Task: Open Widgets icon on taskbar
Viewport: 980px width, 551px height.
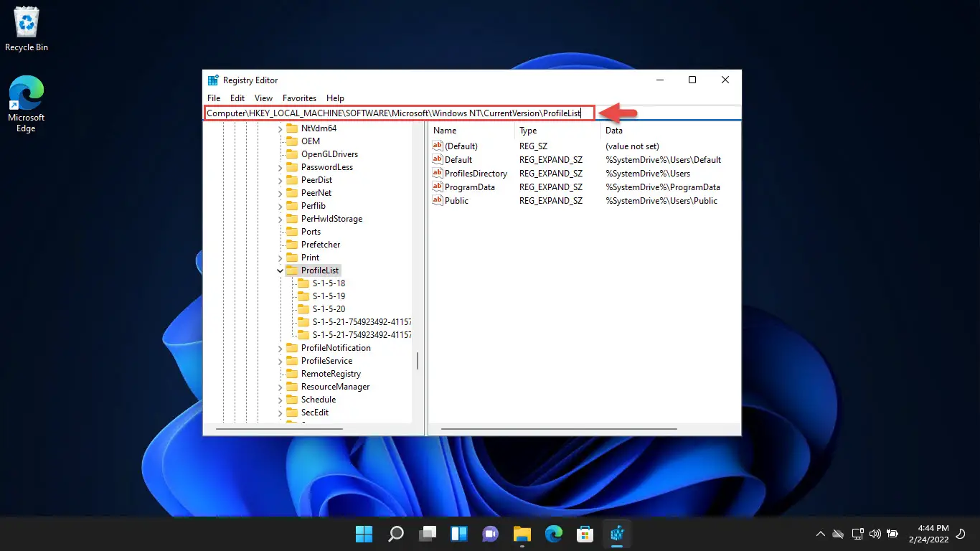Action: (x=459, y=534)
